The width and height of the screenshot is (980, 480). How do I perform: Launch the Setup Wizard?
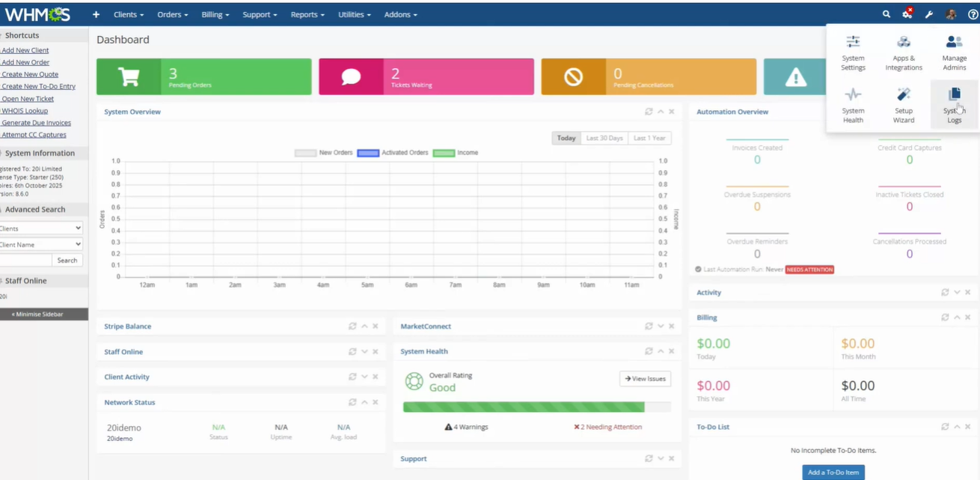(x=904, y=104)
